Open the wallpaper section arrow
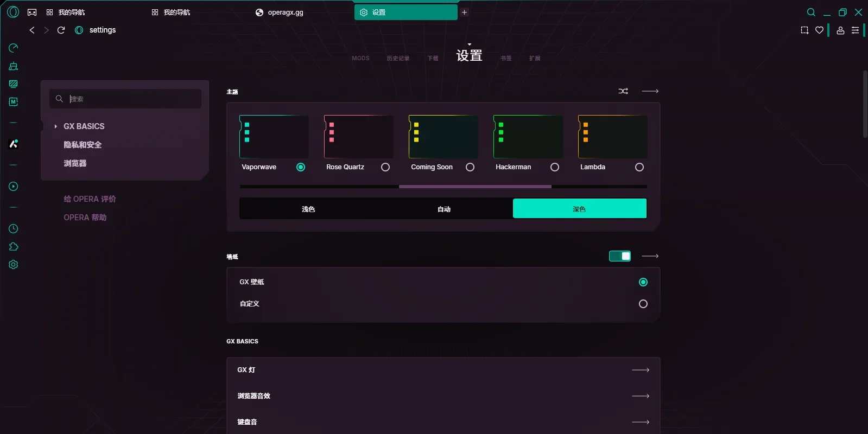 coord(650,256)
